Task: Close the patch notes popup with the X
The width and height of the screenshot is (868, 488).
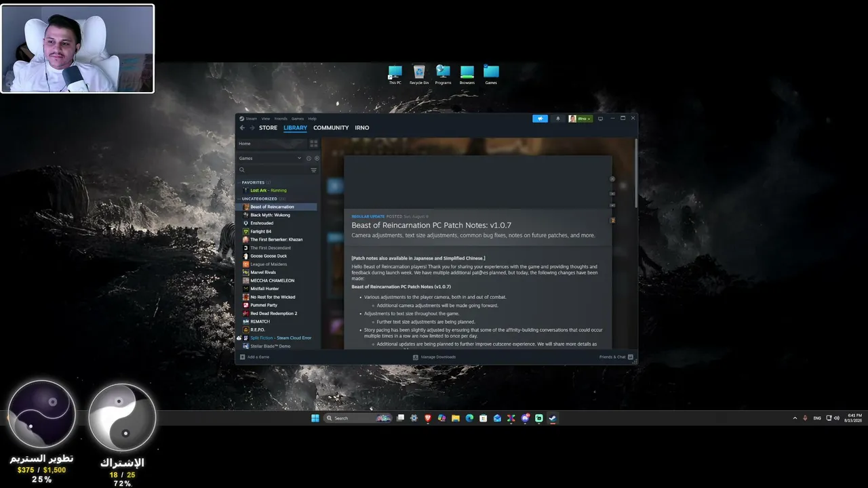Action: pos(612,179)
